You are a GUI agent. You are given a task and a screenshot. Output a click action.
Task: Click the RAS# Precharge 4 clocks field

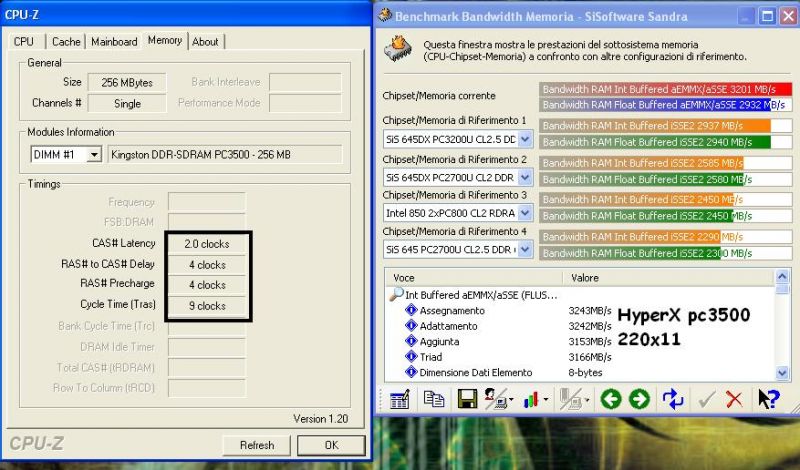[207, 285]
